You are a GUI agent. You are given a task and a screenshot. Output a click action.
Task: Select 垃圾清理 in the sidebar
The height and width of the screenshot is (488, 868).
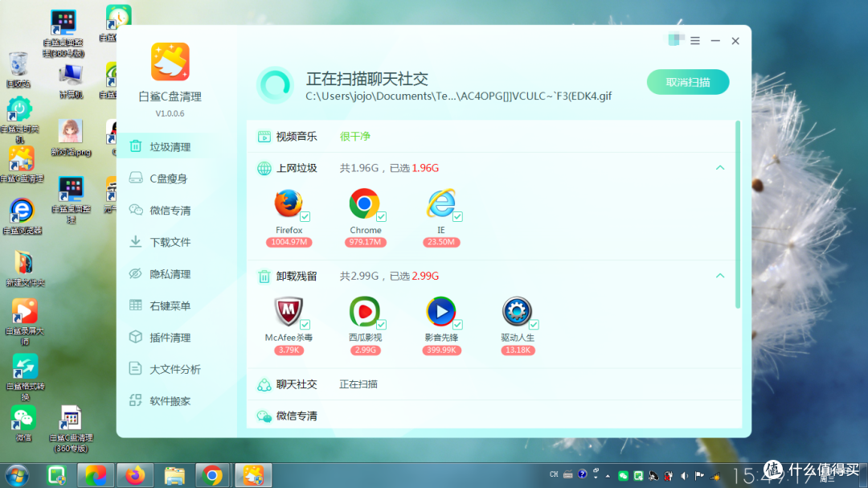(x=177, y=147)
